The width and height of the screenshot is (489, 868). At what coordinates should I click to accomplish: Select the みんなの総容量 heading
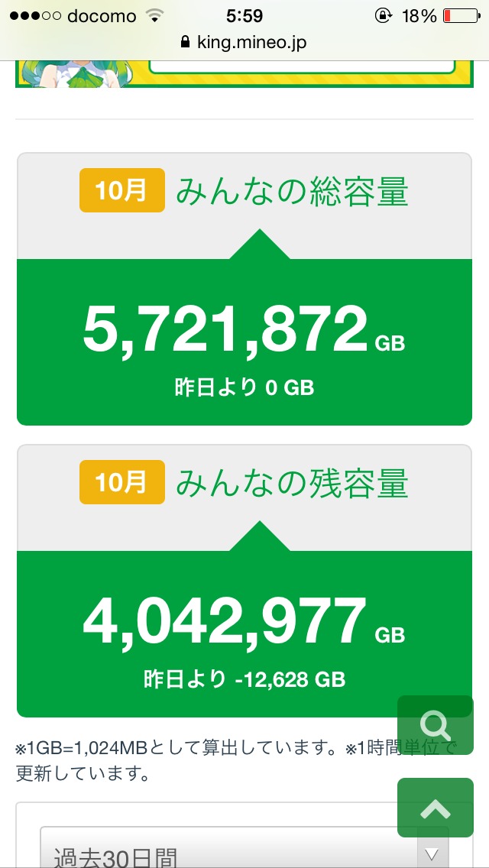tap(292, 191)
